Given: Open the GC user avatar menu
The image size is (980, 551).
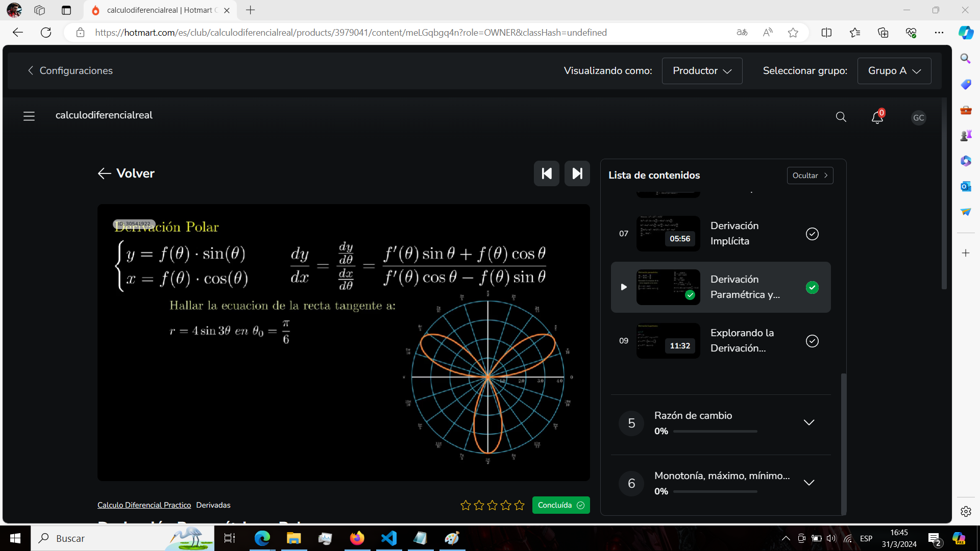Looking at the screenshot, I should pyautogui.click(x=919, y=118).
